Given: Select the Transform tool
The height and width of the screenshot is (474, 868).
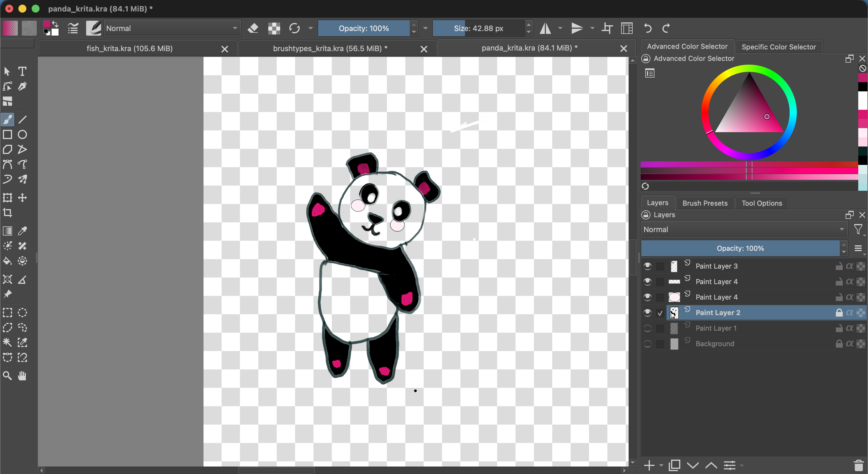Looking at the screenshot, I should coord(7,198).
